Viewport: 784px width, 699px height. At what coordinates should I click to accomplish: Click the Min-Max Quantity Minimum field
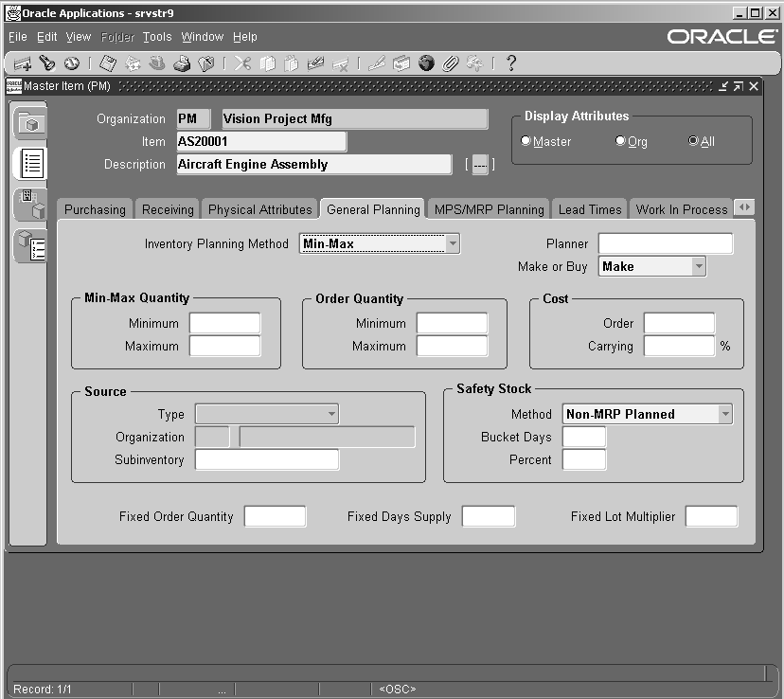[225, 324]
